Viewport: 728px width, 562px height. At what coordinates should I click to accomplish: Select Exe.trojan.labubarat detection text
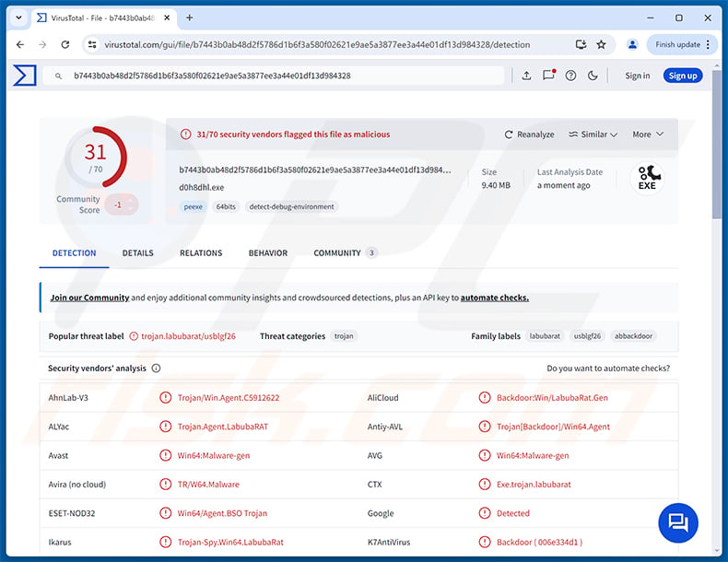click(534, 484)
